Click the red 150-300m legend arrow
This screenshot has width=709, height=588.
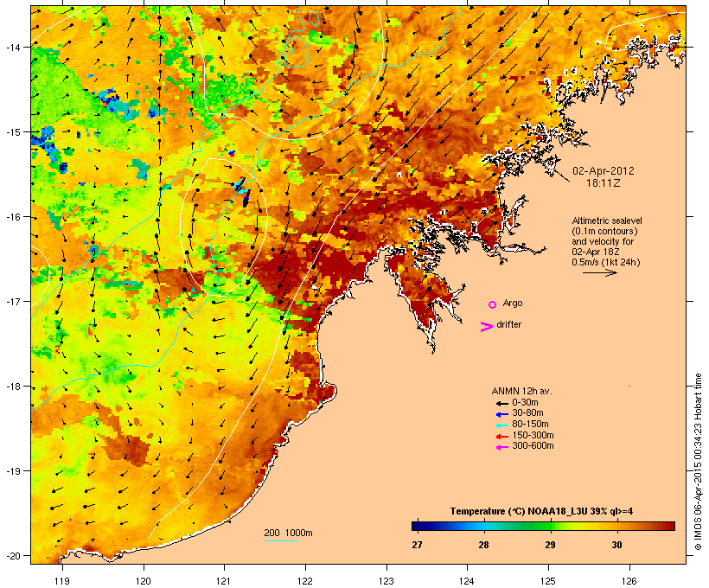click(501, 436)
